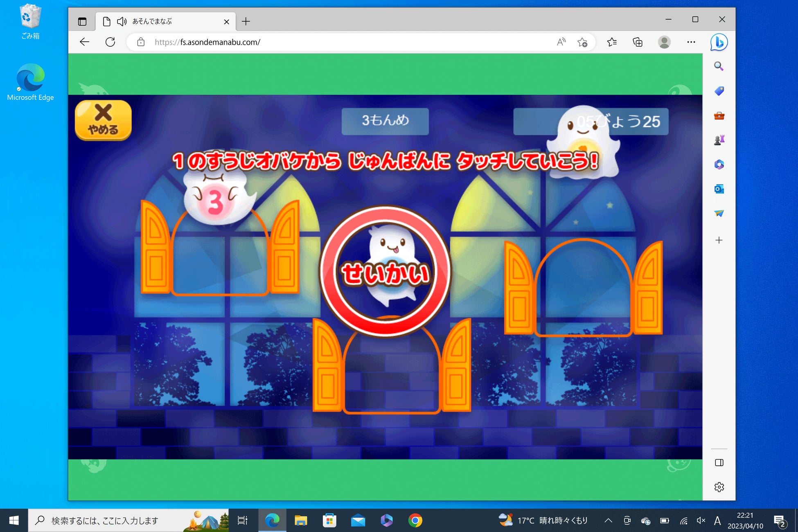The height and width of the screenshot is (532, 798).
Task: Toggle the tab audio mute speaker
Action: (122, 22)
